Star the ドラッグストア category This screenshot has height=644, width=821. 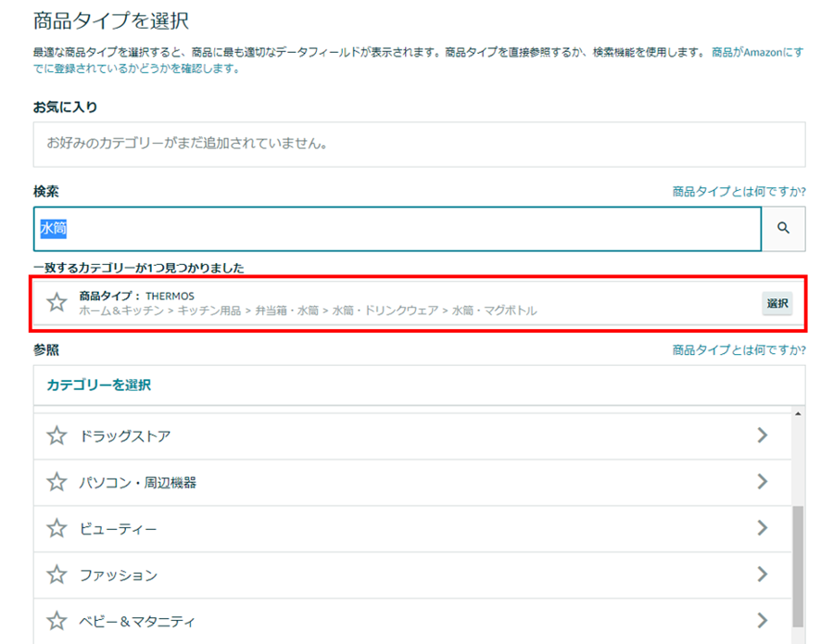coord(57,436)
